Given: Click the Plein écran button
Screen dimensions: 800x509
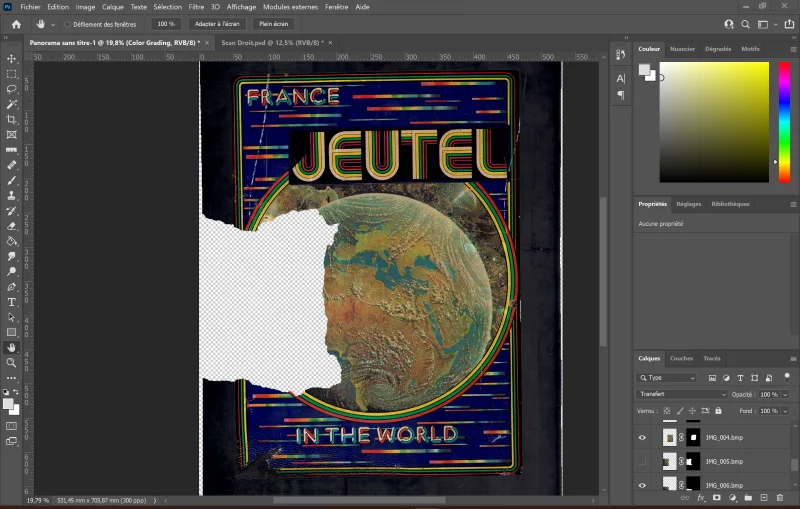Looking at the screenshot, I should point(273,23).
